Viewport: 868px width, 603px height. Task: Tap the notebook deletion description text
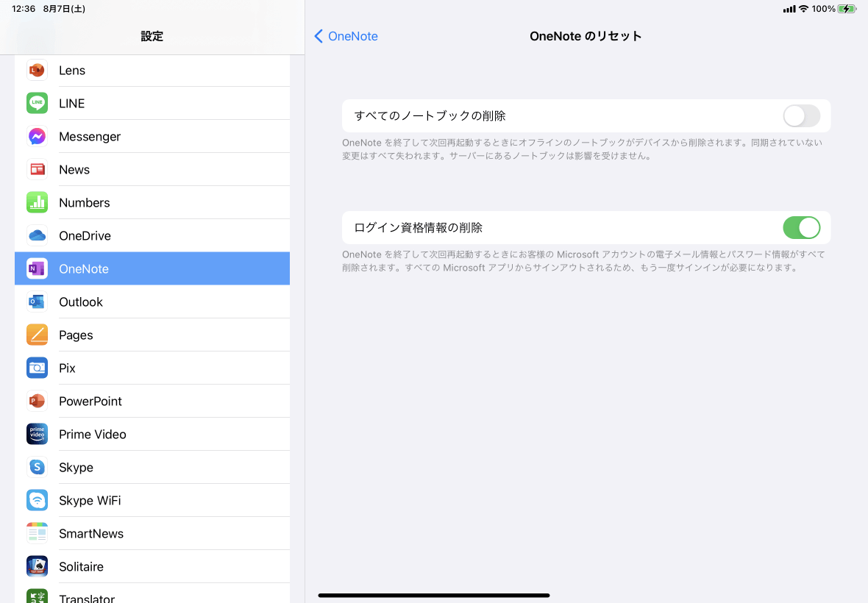click(x=583, y=149)
